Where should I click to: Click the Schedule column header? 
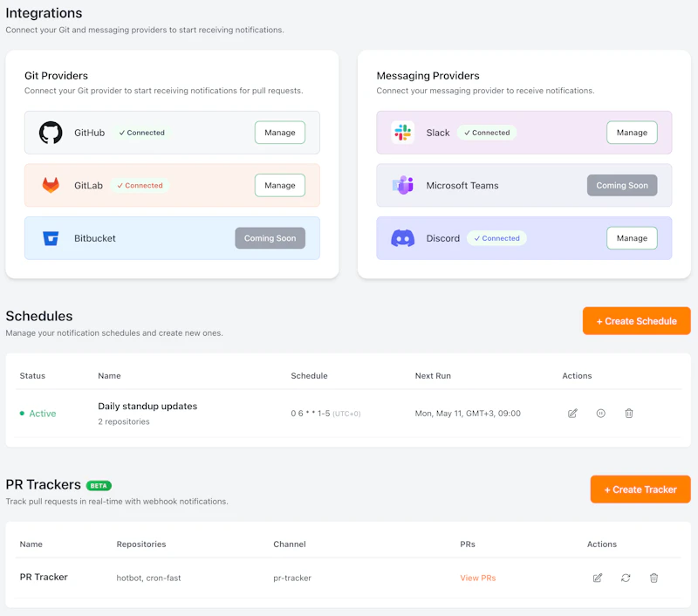pos(309,376)
